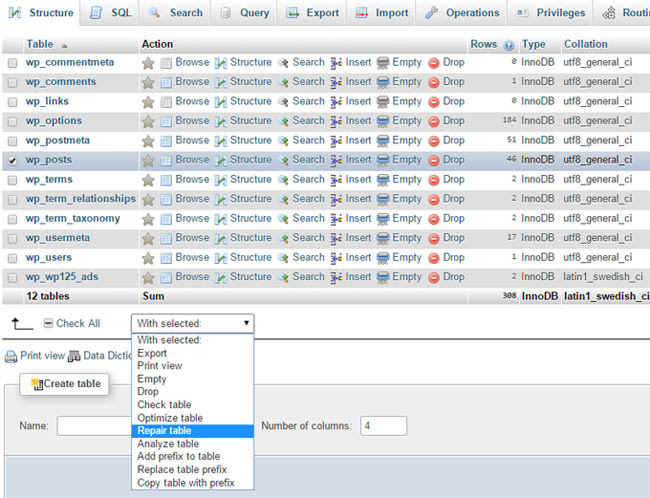Open the wp_term_relationships table link
The image size is (650, 498).
click(x=80, y=199)
